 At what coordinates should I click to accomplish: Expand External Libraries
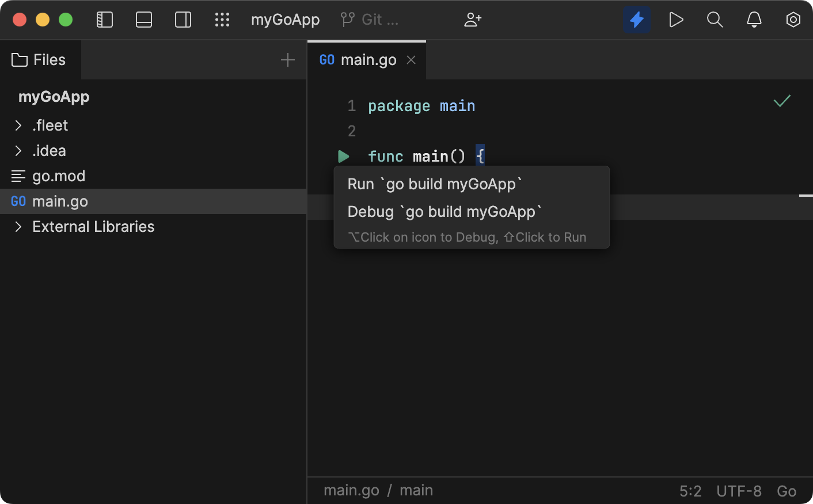point(18,226)
